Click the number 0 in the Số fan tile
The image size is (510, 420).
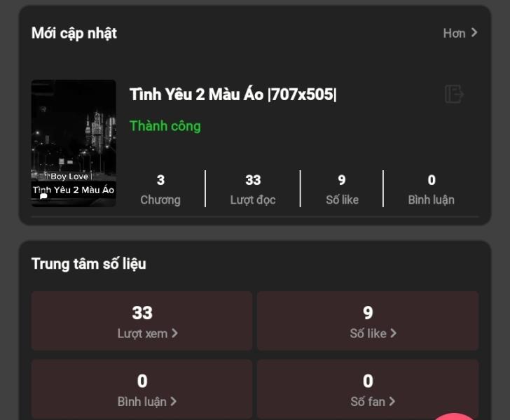(x=368, y=381)
